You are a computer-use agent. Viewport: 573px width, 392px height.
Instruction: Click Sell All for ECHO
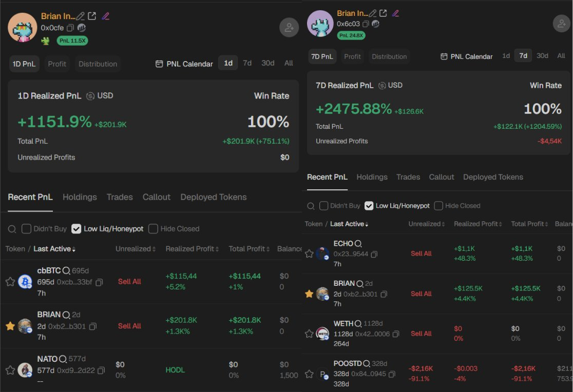click(421, 253)
